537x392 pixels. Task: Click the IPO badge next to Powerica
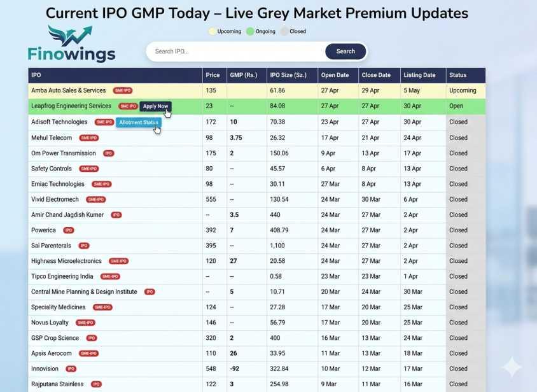coord(68,230)
